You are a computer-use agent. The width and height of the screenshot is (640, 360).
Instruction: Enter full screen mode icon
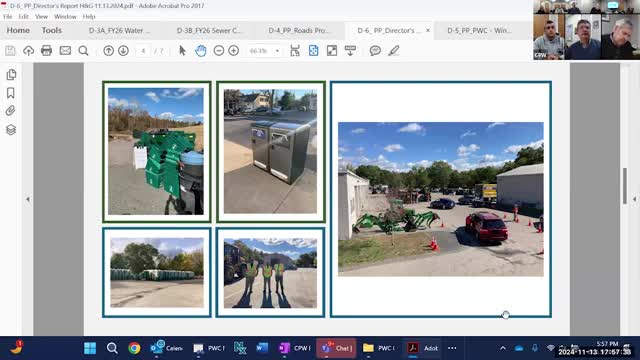332,51
